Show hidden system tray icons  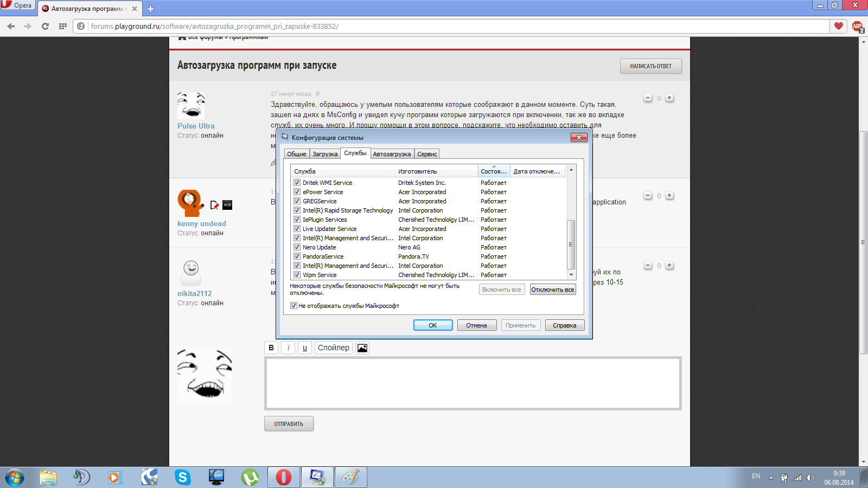pos(771,478)
